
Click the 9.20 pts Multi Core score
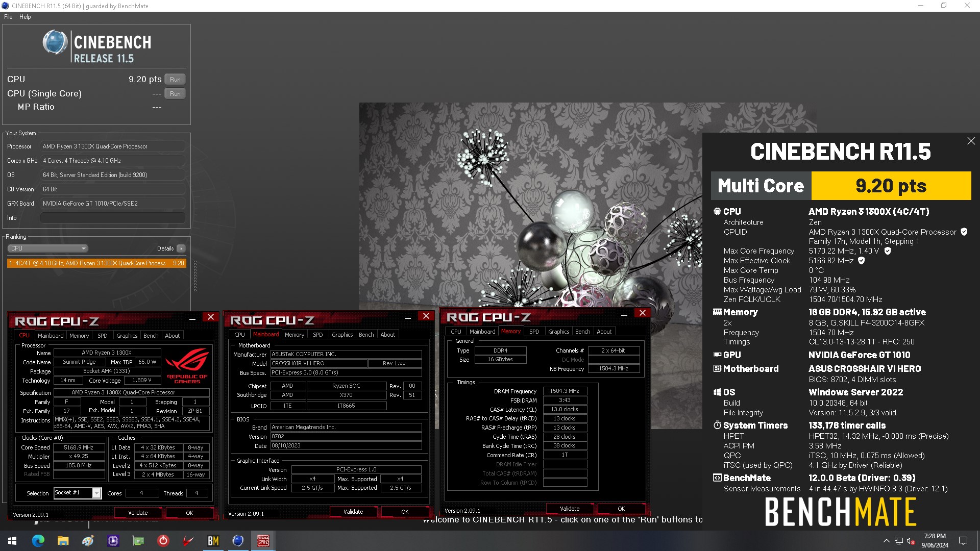pos(891,186)
